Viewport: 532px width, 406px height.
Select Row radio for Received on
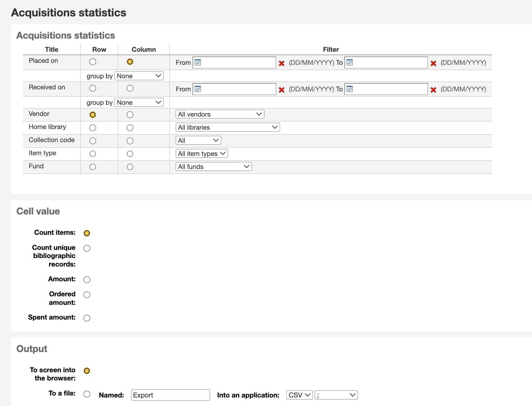coord(93,88)
